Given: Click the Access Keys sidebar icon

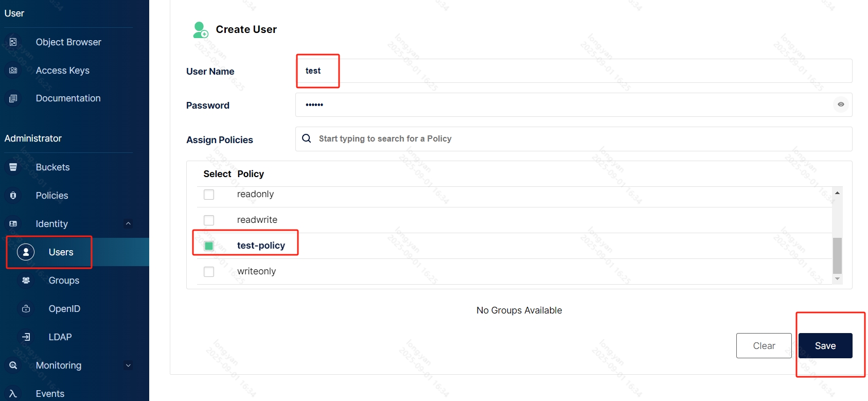Looking at the screenshot, I should tap(13, 71).
